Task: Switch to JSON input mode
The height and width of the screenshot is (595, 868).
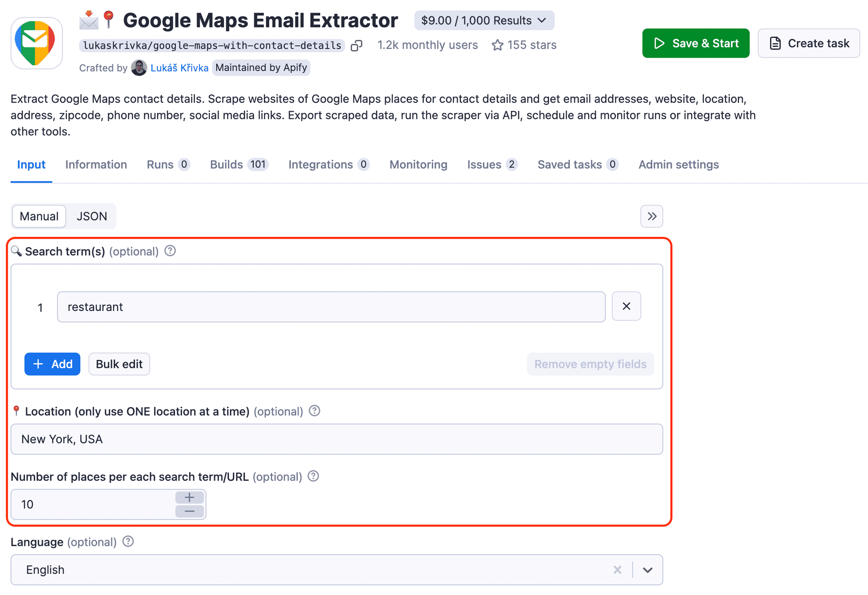Action: [x=92, y=216]
